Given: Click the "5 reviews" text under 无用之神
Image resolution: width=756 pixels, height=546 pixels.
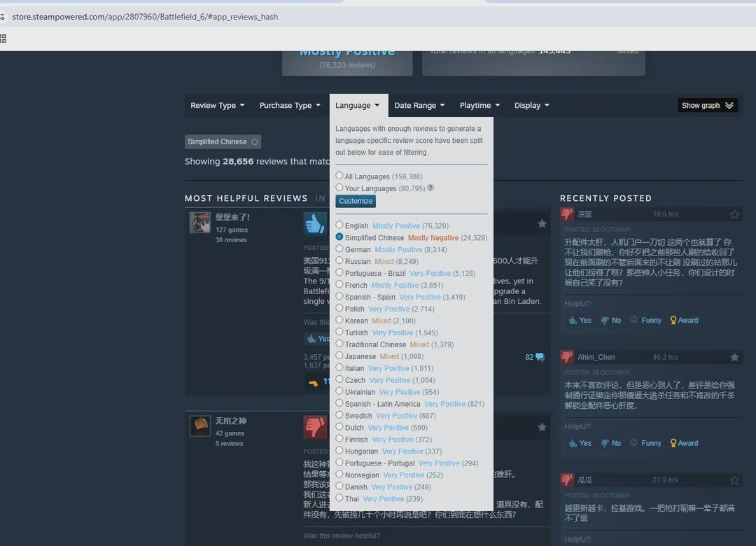Looking at the screenshot, I should [230, 443].
